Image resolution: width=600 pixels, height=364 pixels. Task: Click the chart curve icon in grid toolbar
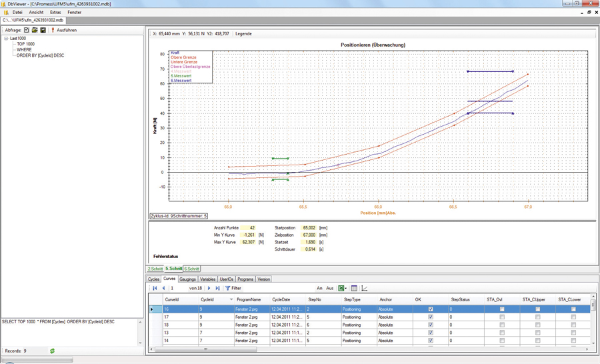click(365, 289)
